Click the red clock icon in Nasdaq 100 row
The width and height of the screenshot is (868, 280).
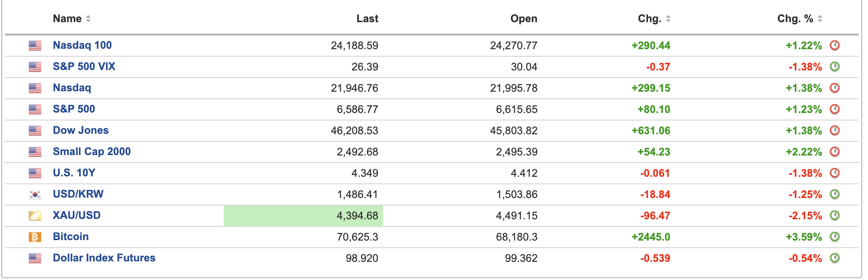pyautogui.click(x=834, y=45)
